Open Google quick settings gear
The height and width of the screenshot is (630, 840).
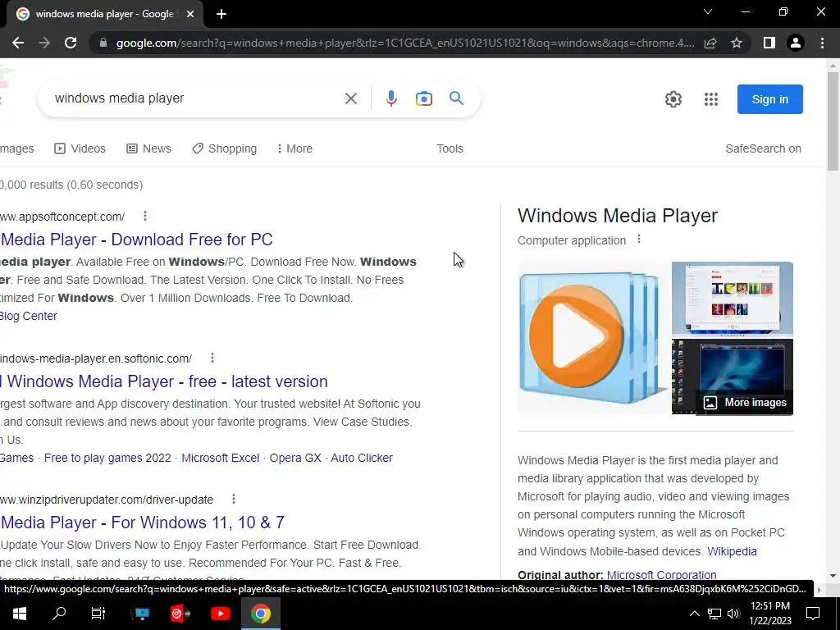click(673, 99)
